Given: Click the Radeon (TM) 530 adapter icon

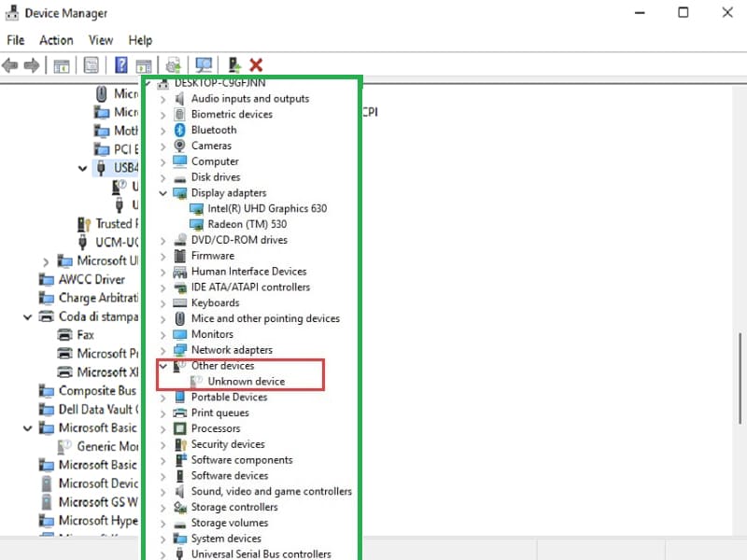Looking at the screenshot, I should click(x=196, y=224).
